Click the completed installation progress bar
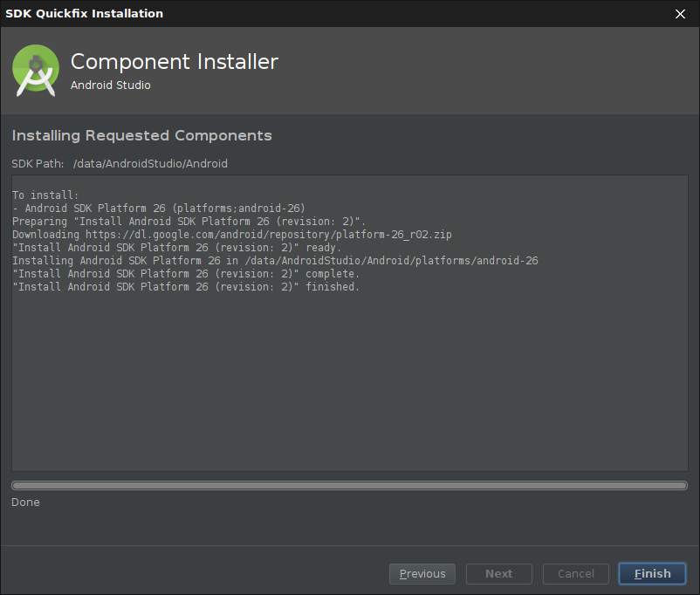This screenshot has height=595, width=700. click(349, 485)
